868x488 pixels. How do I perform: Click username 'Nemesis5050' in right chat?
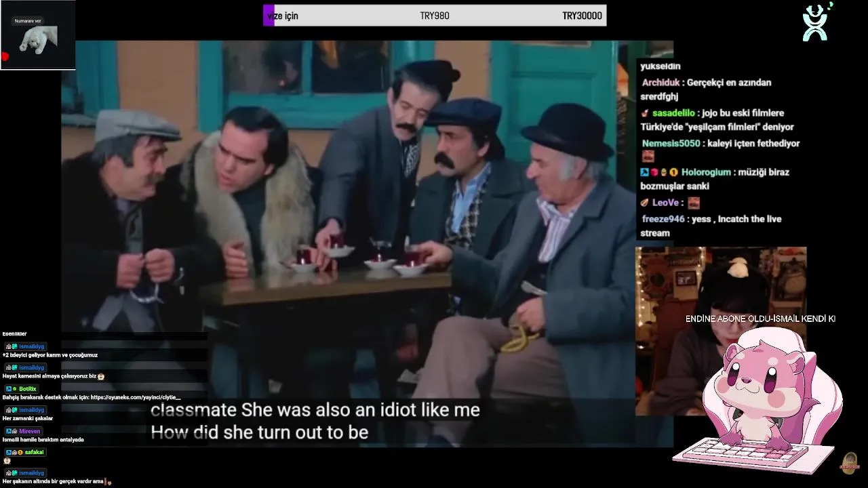[671, 144]
